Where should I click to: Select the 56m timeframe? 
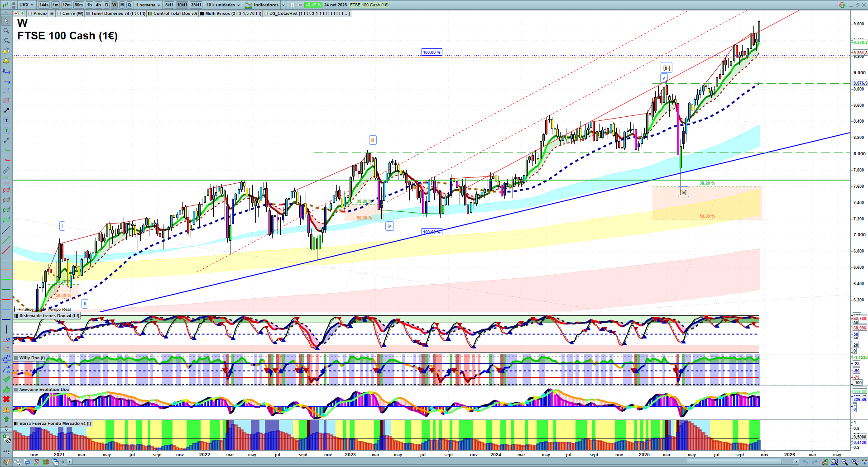click(79, 5)
